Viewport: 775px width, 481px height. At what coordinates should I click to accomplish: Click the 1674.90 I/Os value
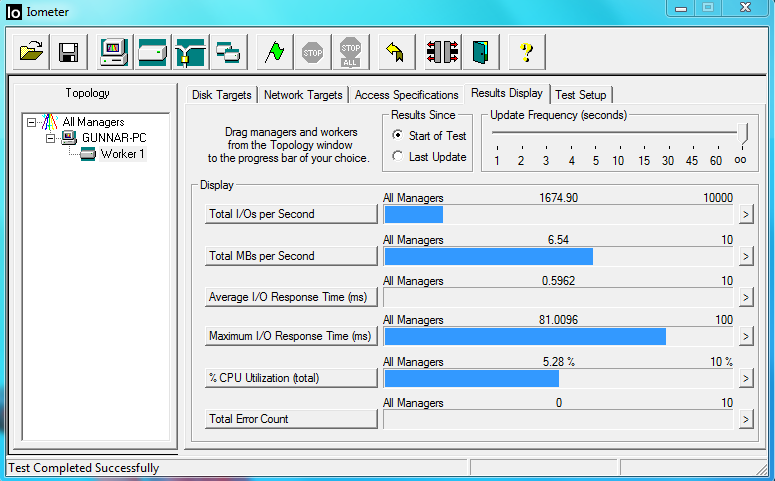[559, 198]
